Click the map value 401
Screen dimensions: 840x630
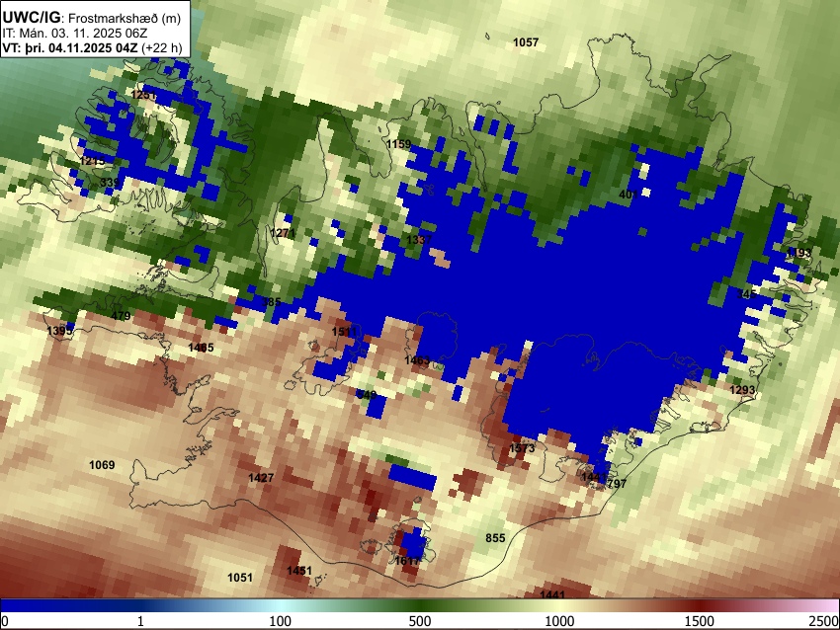click(628, 195)
